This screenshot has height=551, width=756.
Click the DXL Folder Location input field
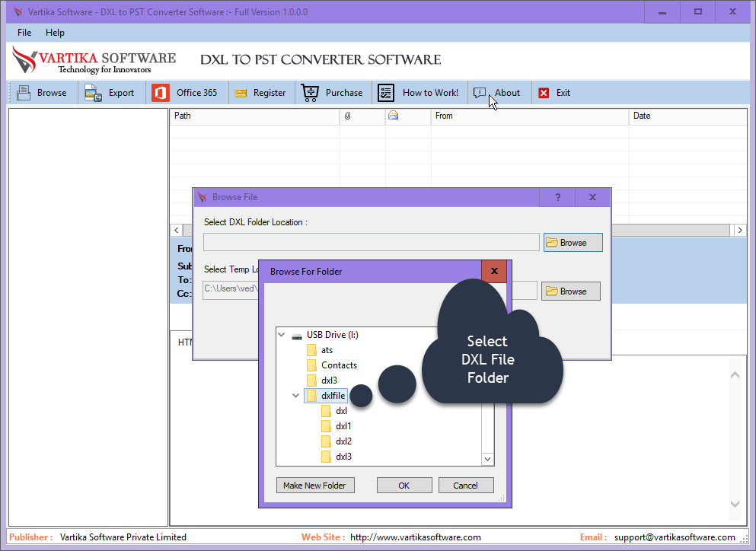371,242
